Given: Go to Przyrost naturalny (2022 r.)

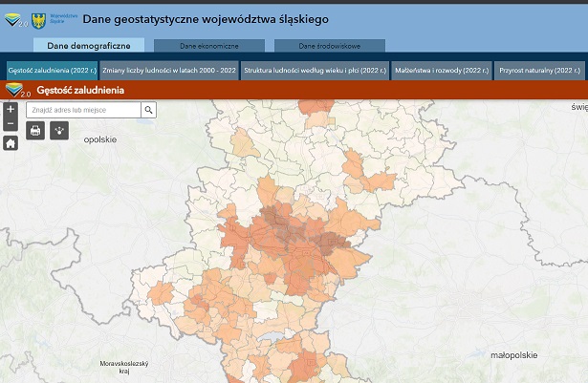Looking at the screenshot, I should pos(540,70).
